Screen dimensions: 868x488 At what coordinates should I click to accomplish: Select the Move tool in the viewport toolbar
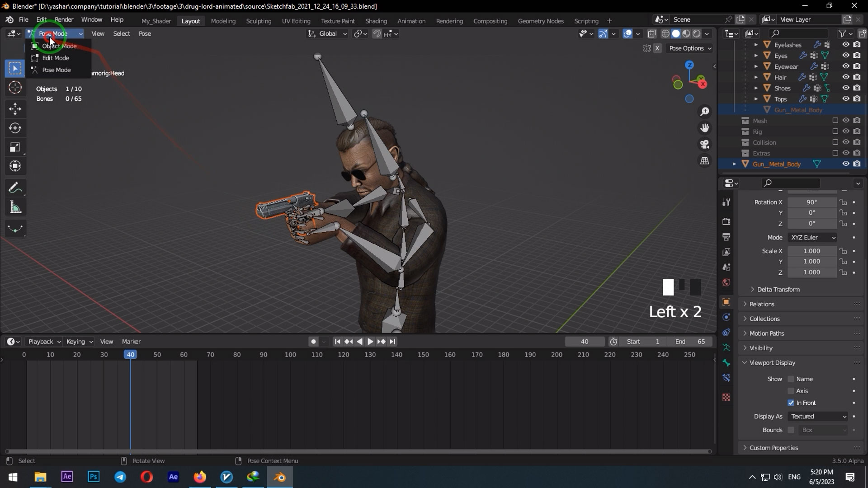click(15, 108)
